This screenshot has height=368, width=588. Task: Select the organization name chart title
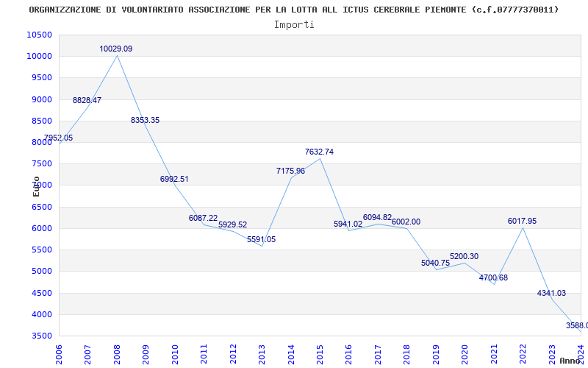pyautogui.click(x=294, y=10)
